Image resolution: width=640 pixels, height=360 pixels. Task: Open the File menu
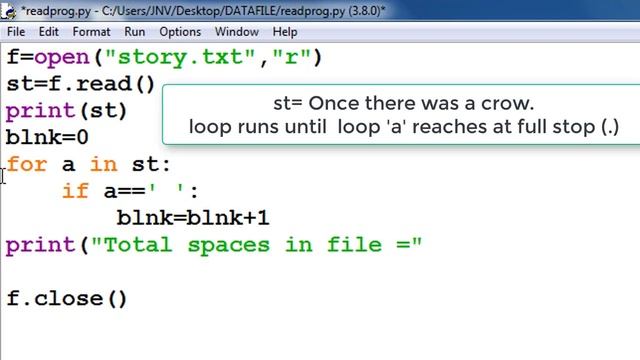pos(16,32)
